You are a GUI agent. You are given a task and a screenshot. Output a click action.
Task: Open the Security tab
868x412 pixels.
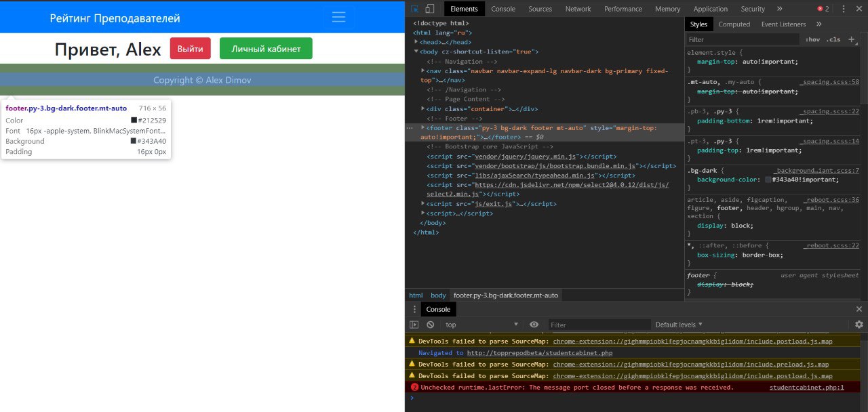click(x=753, y=9)
